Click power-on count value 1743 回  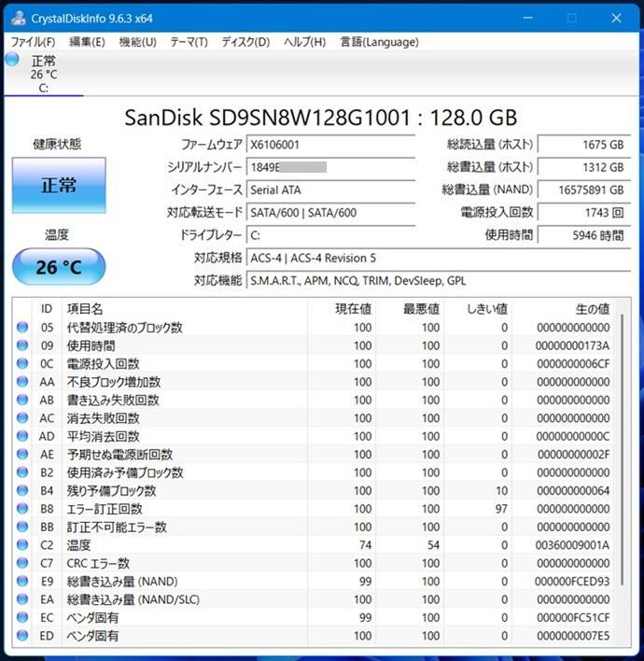pos(584,213)
